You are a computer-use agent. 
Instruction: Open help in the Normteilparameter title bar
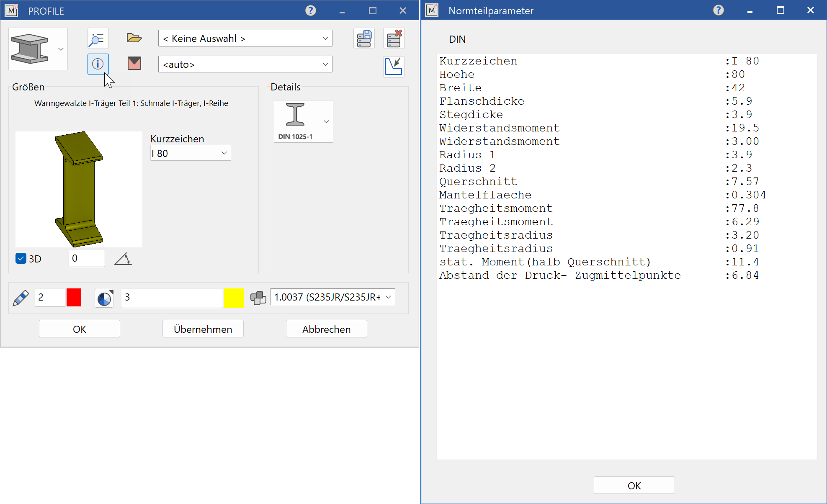pyautogui.click(x=719, y=10)
